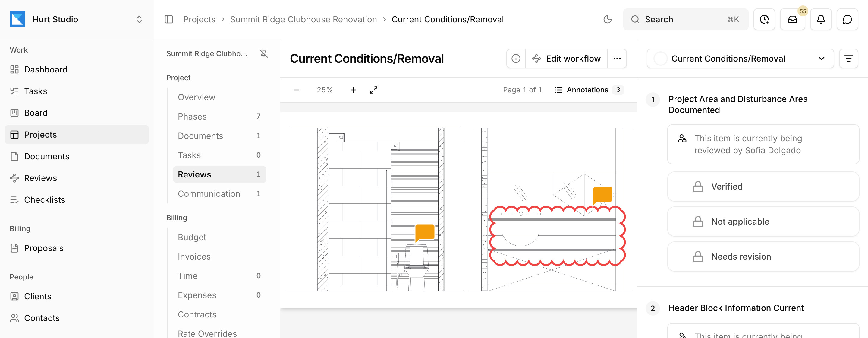Select Not applicable option
The image size is (868, 338).
pos(763,222)
